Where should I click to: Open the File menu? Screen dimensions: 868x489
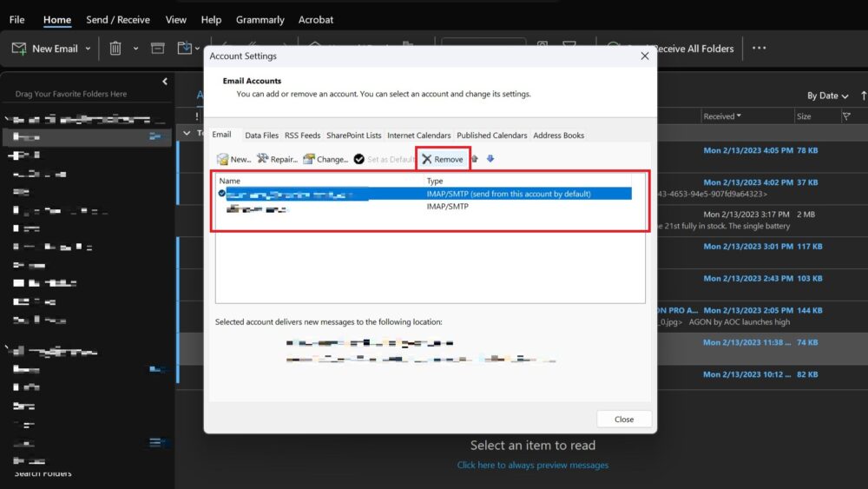(x=16, y=19)
